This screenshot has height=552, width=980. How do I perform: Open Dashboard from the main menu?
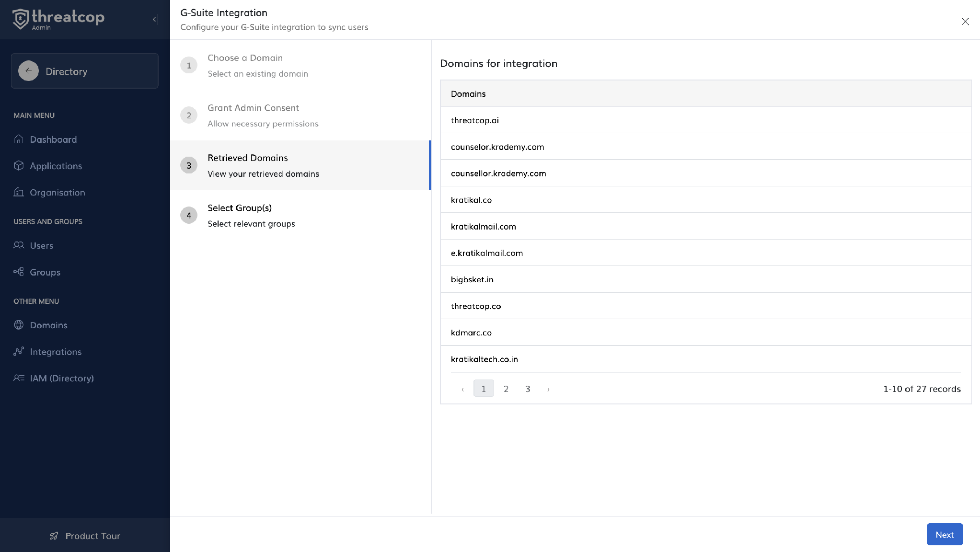53,139
